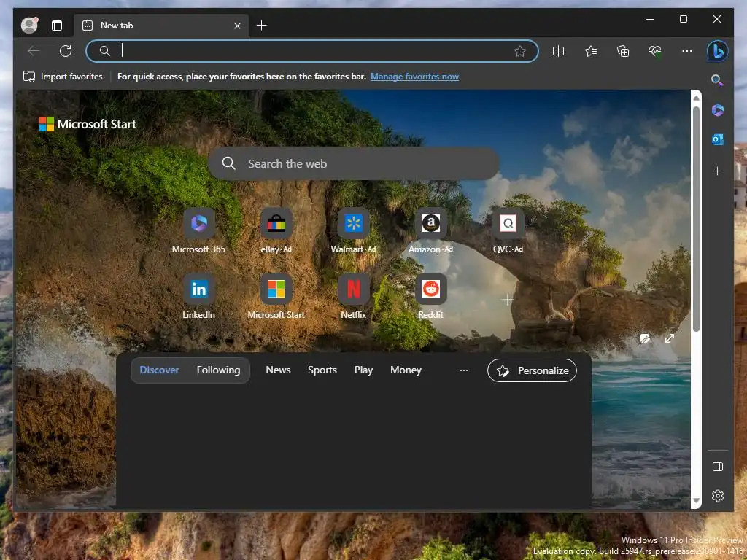Open the Money feed tab
Screen dimensions: 747x560
click(406, 370)
